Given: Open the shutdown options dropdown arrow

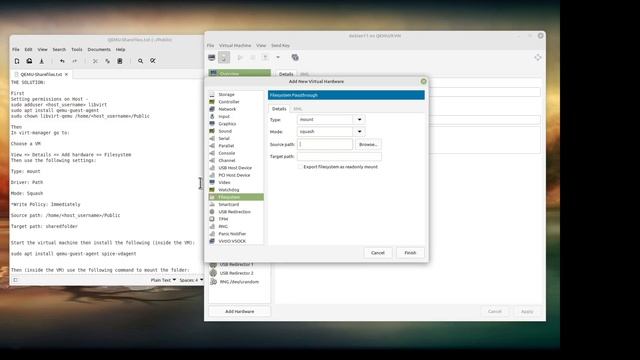Looking at the screenshot, I should (278, 58).
